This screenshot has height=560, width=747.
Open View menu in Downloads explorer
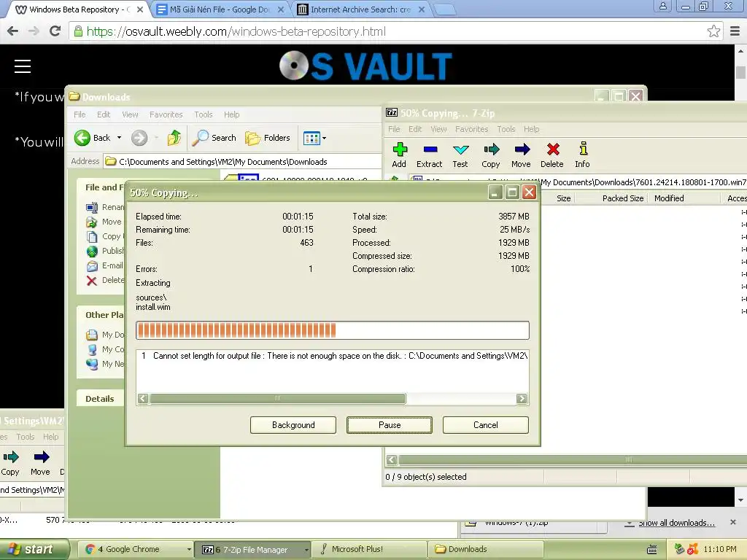pyautogui.click(x=130, y=114)
